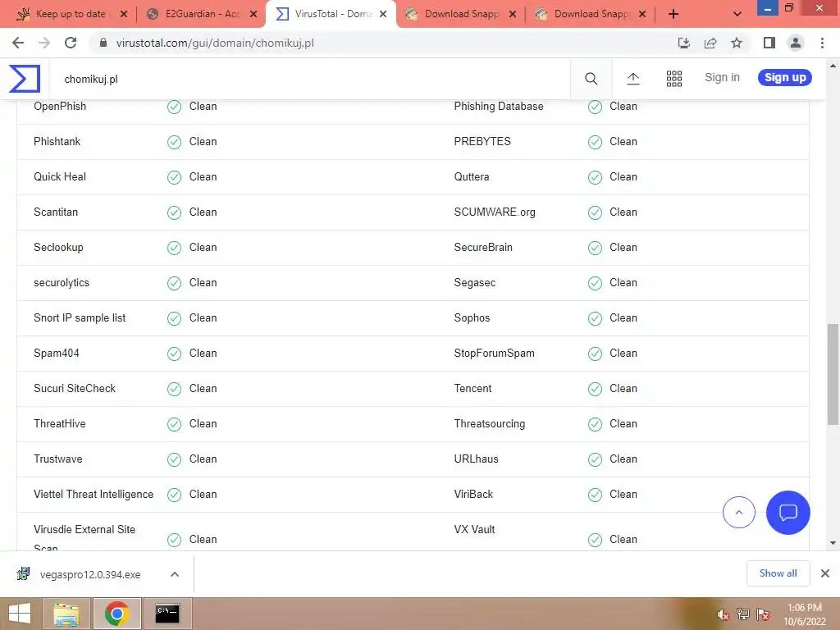Click the VirusTotal sigma logo
Image resolution: width=840 pixels, height=630 pixels.
click(x=25, y=79)
